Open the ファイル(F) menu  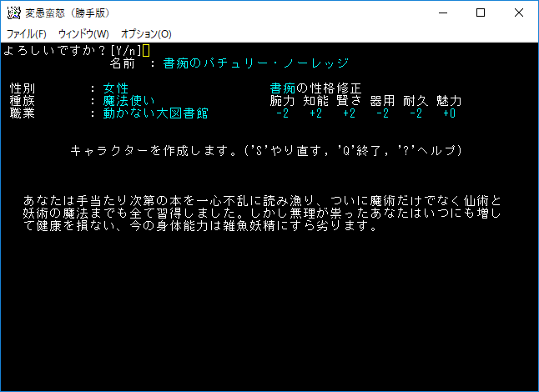27,34
